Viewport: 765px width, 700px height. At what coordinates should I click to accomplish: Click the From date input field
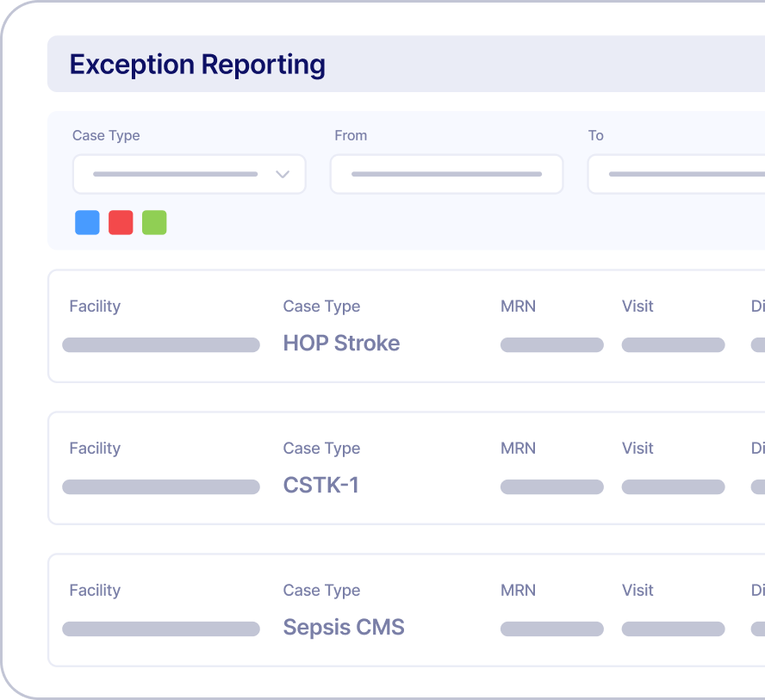point(446,174)
